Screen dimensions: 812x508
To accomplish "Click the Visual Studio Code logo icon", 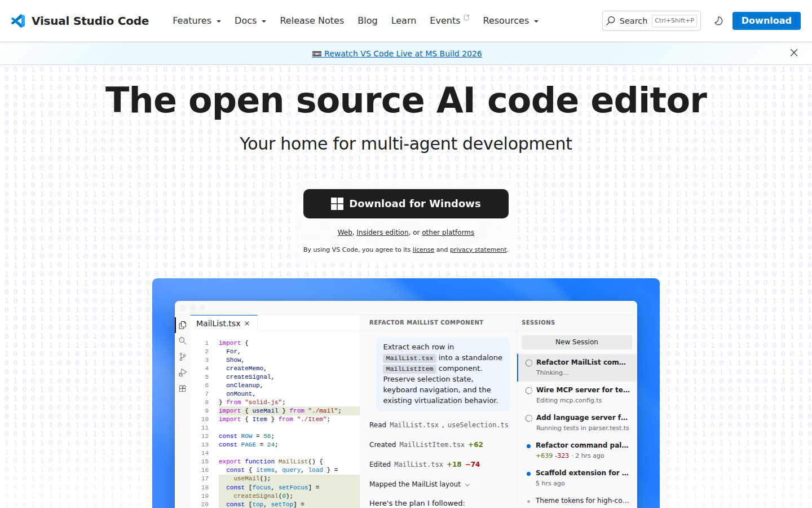I will (x=18, y=21).
